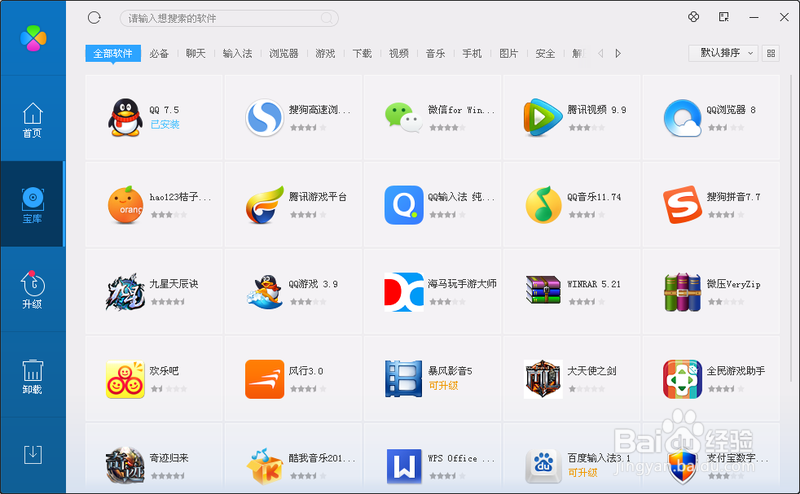Click the QQ浏览器 8 icon
Image resolution: width=800 pixels, height=494 pixels.
pos(683,117)
